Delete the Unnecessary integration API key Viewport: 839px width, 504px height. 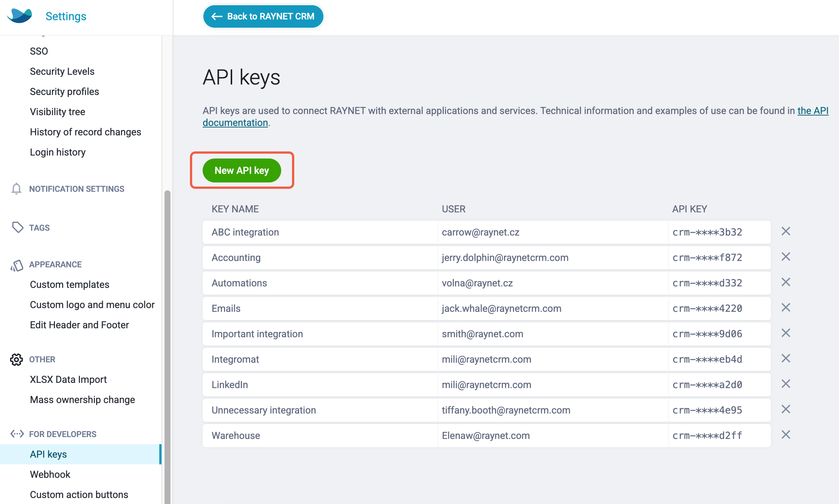pyautogui.click(x=786, y=409)
